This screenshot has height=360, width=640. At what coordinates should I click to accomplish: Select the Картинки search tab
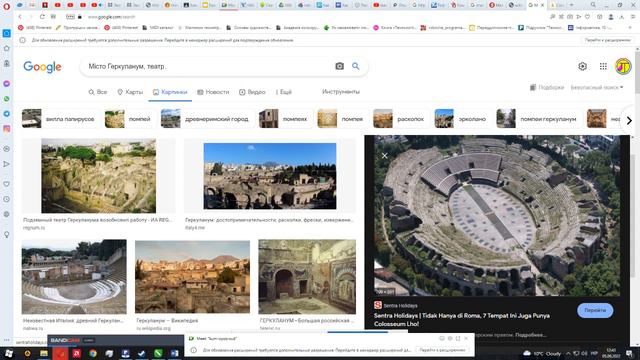point(170,92)
